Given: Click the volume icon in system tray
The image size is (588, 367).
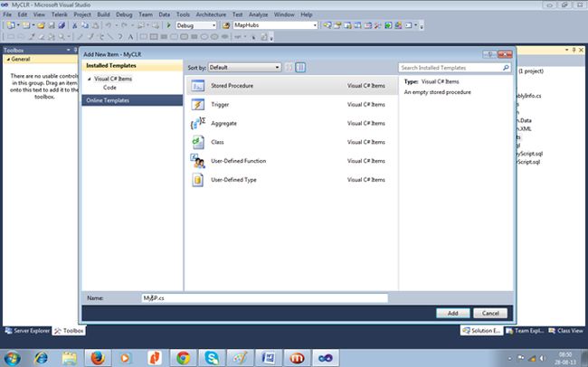Looking at the screenshot, I should click(x=542, y=358).
